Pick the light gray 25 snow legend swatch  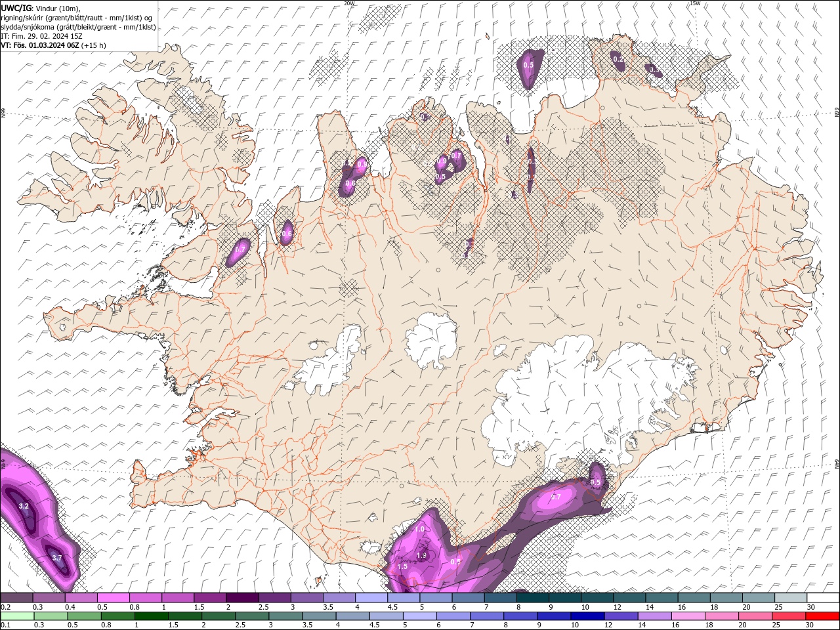point(791,598)
